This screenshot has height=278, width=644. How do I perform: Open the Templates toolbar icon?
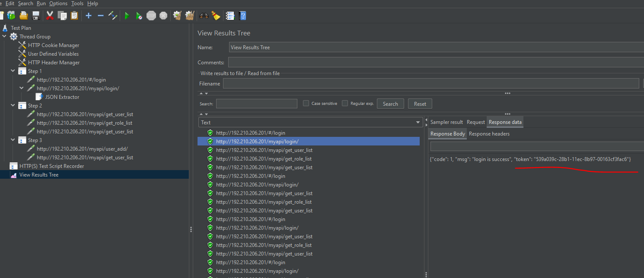[x=11, y=16]
